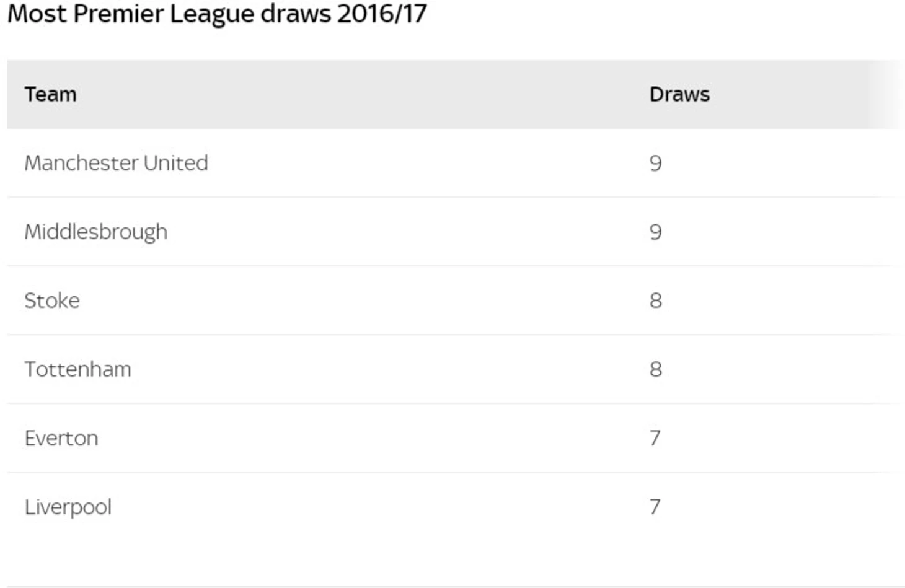Click the Draws column header
The image size is (905, 588).
(x=679, y=94)
